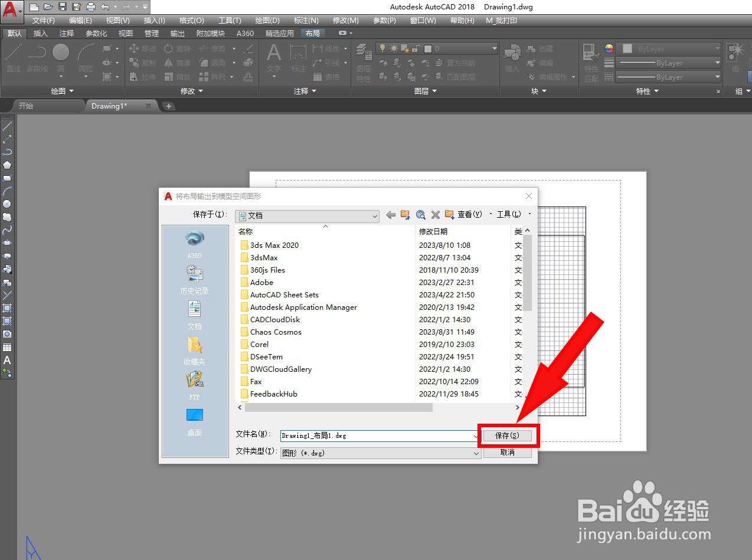
Task: Click the 特性匹配 (Match Properties) icon
Action: tap(591, 63)
